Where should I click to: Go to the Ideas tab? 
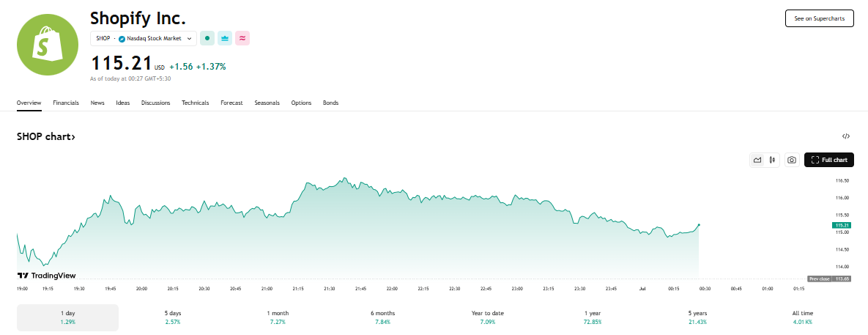pyautogui.click(x=123, y=103)
